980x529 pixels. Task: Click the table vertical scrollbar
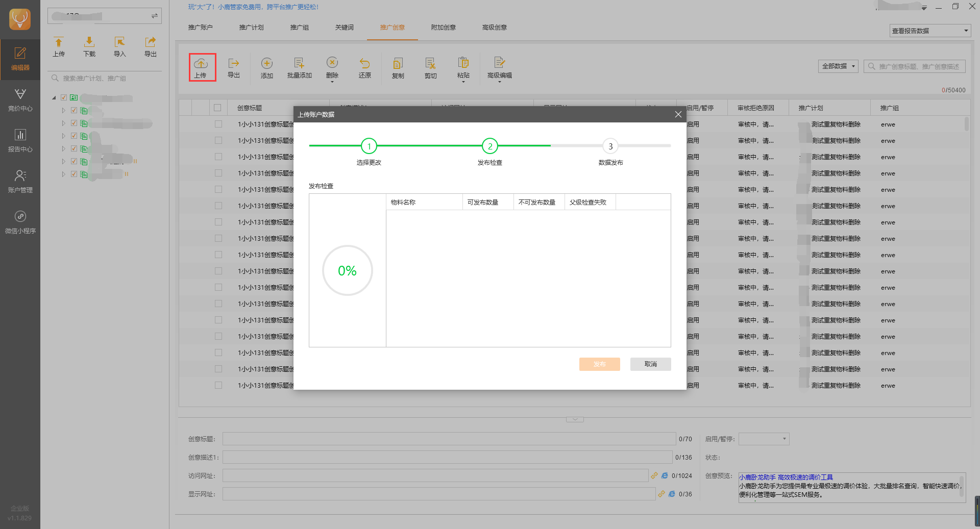(x=967, y=124)
